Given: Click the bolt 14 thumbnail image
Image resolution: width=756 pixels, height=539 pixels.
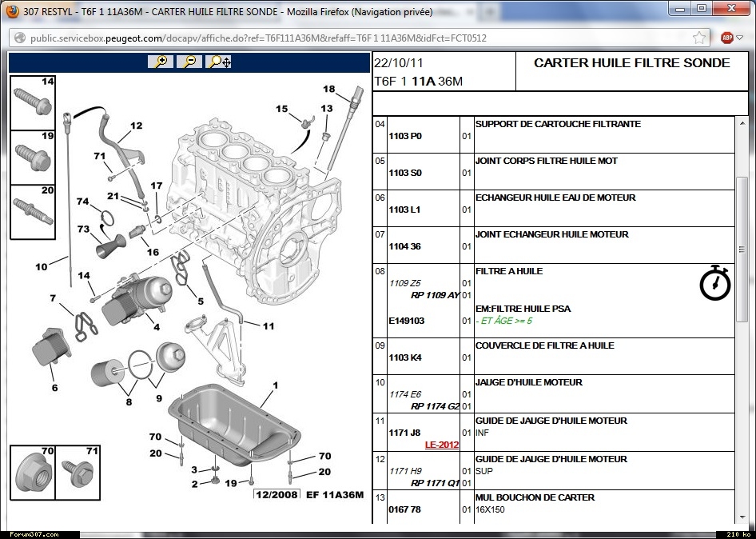Looking at the screenshot, I should coord(33,102).
